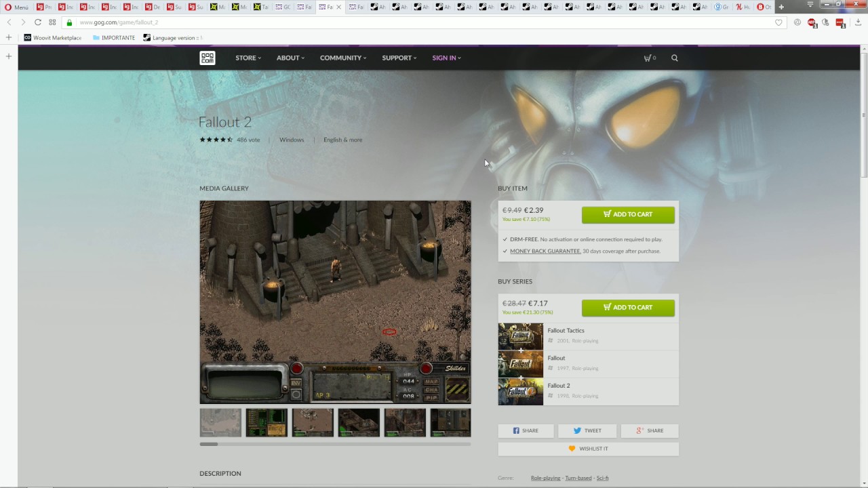Open GOG site search
Viewport: 868px width, 488px height.
[675, 58]
